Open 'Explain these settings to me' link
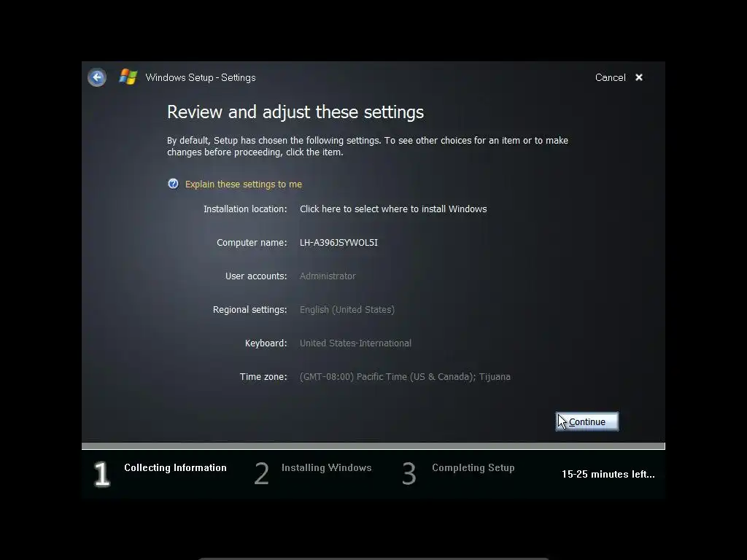 pyautogui.click(x=244, y=184)
